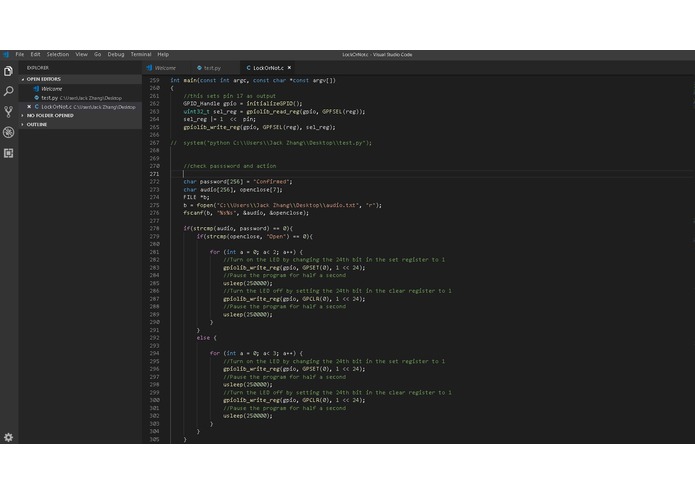
Task: Open the Source Control view
Action: tap(8, 112)
